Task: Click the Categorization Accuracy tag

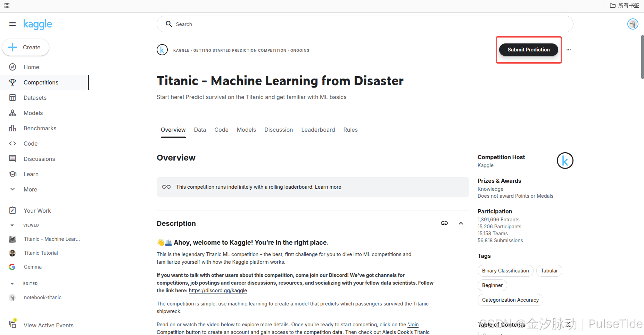Action: (x=510, y=300)
